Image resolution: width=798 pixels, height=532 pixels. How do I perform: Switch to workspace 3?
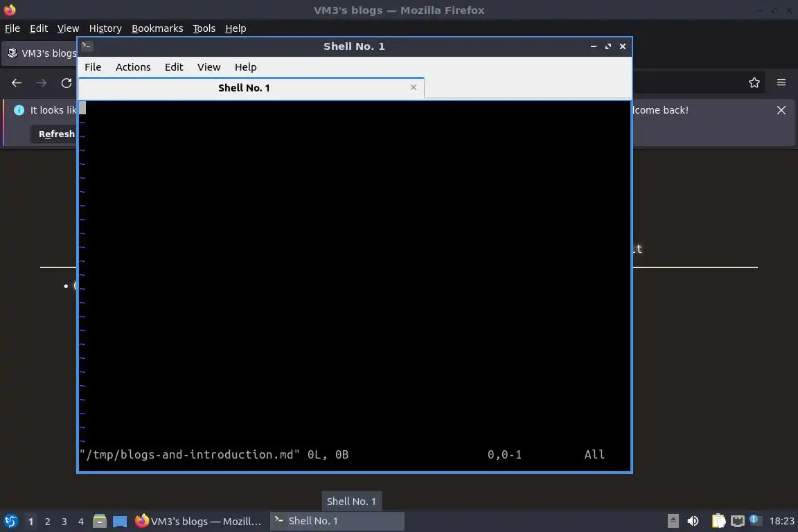(x=64, y=522)
